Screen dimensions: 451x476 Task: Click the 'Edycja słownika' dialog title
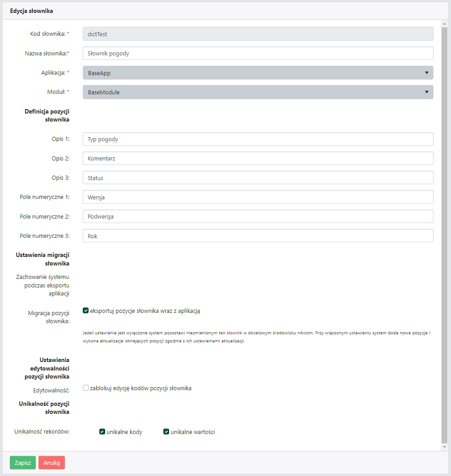click(32, 11)
